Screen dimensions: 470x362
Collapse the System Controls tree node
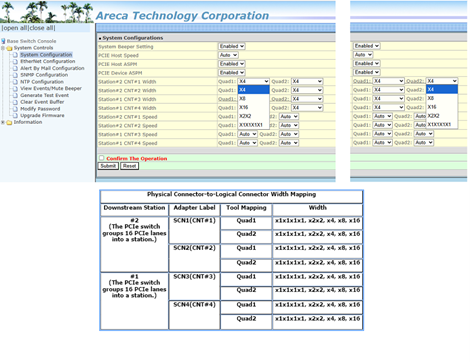pyautogui.click(x=3, y=48)
